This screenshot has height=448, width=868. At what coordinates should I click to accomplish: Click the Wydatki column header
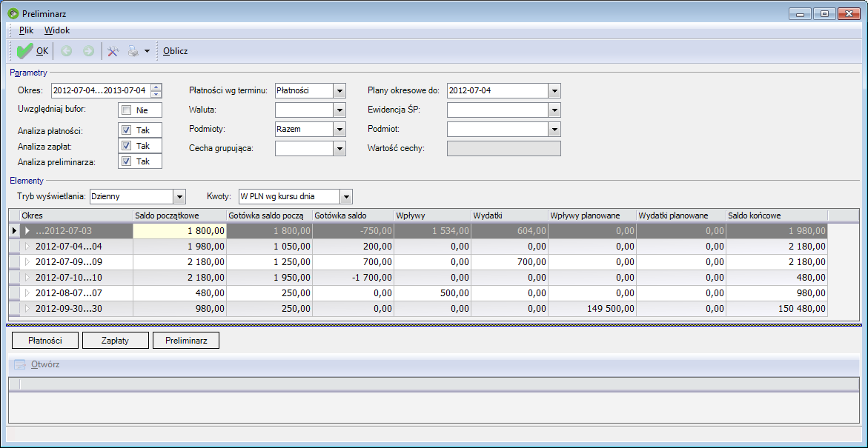(x=510, y=215)
